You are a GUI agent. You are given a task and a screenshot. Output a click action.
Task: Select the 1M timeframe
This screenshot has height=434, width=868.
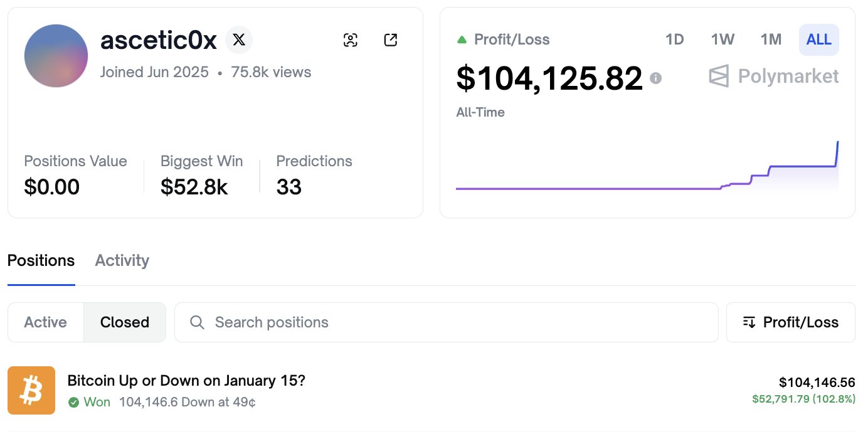click(771, 40)
